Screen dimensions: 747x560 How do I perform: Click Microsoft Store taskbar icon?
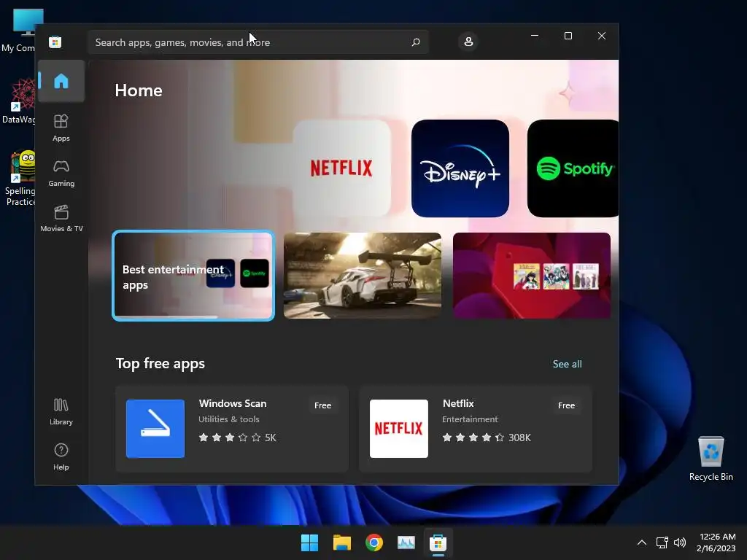(438, 542)
